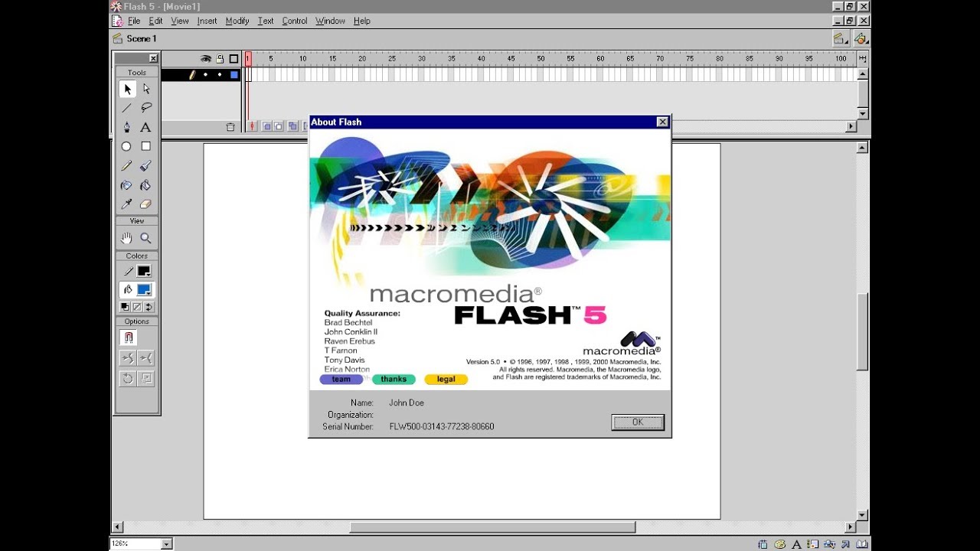Select the Rectangle tool

(x=146, y=146)
